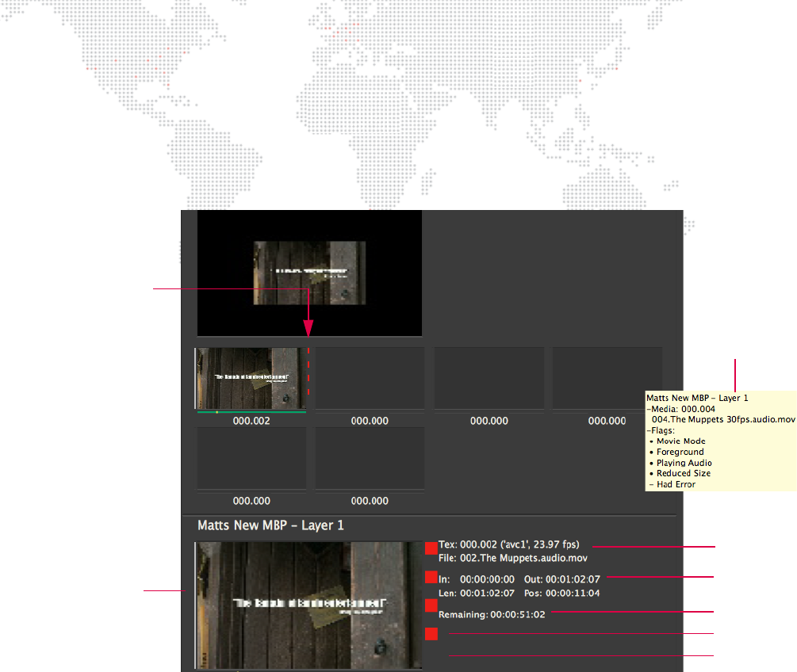Click '004.The Muppets 30fps.audio.mov' in the tooltip
The image size is (797, 672).
pos(723,419)
